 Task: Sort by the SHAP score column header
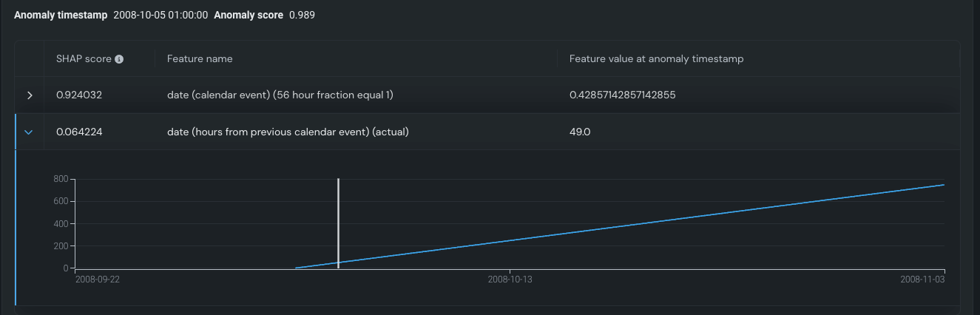pyautogui.click(x=84, y=59)
